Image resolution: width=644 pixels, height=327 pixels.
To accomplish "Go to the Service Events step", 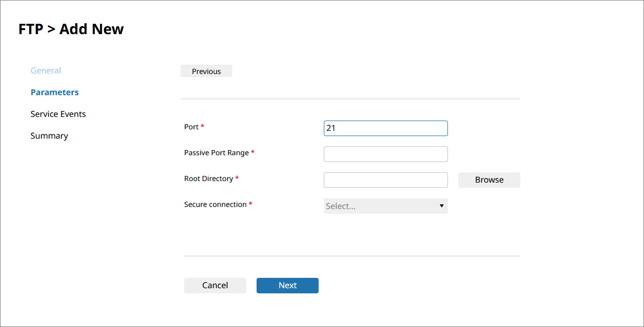I will (58, 114).
